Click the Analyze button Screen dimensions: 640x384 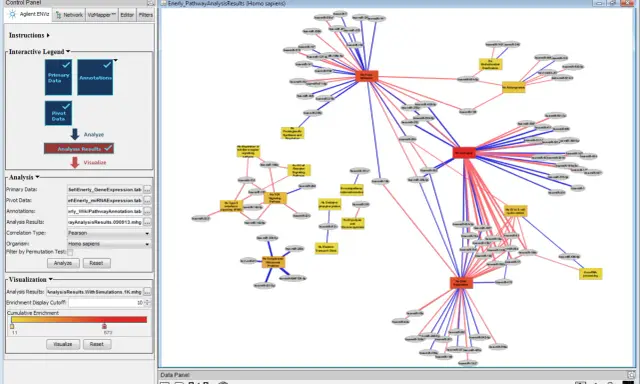[x=63, y=263]
